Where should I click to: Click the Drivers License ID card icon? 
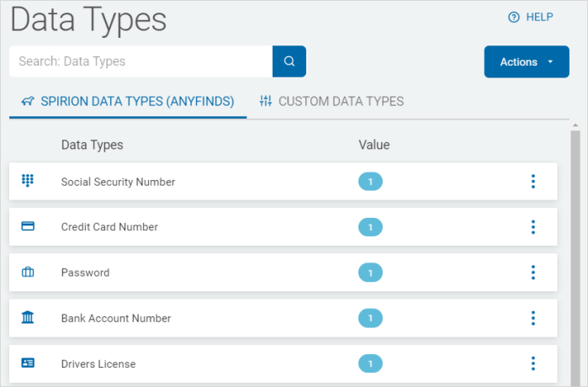coord(28,363)
